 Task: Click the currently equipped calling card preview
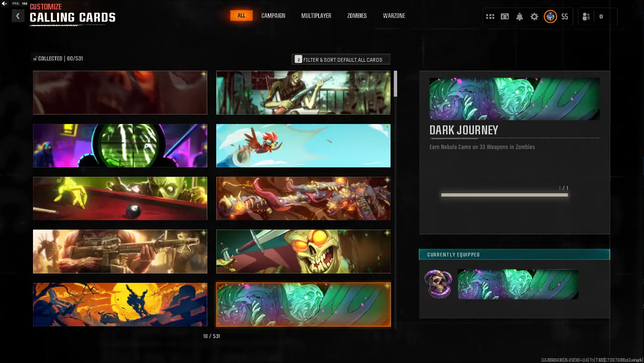click(x=518, y=284)
